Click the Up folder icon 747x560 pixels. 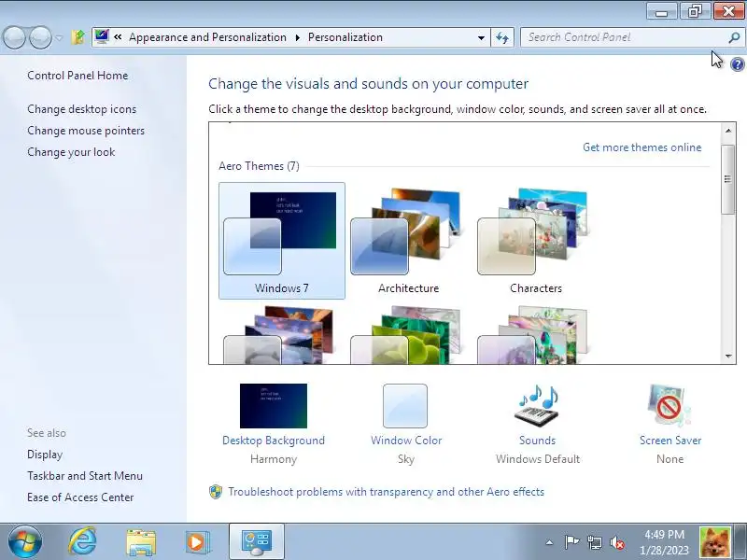point(78,37)
